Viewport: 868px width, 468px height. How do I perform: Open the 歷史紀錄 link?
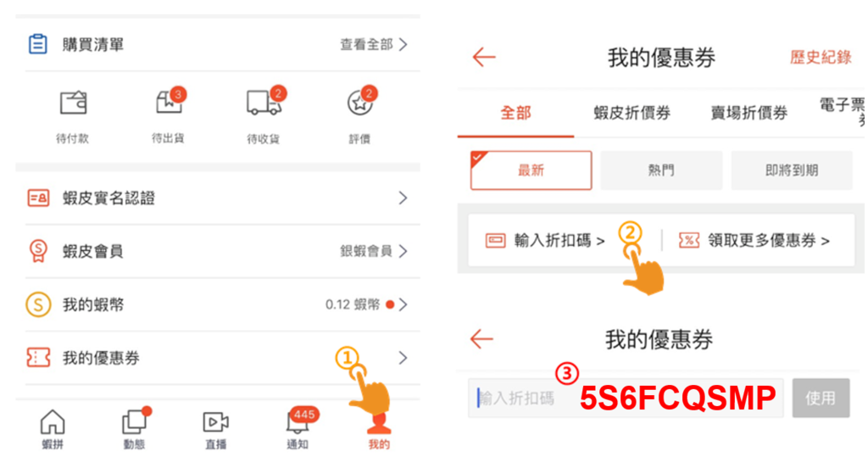tap(821, 57)
